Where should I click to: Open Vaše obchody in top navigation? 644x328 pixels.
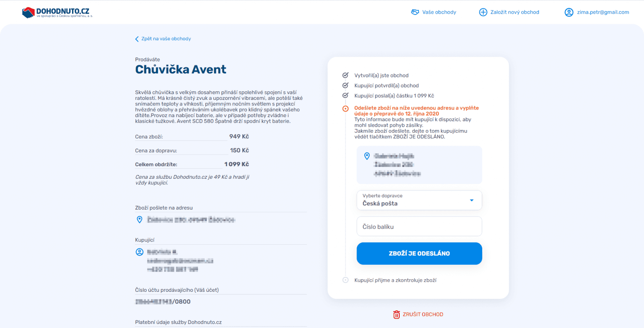pyautogui.click(x=439, y=12)
